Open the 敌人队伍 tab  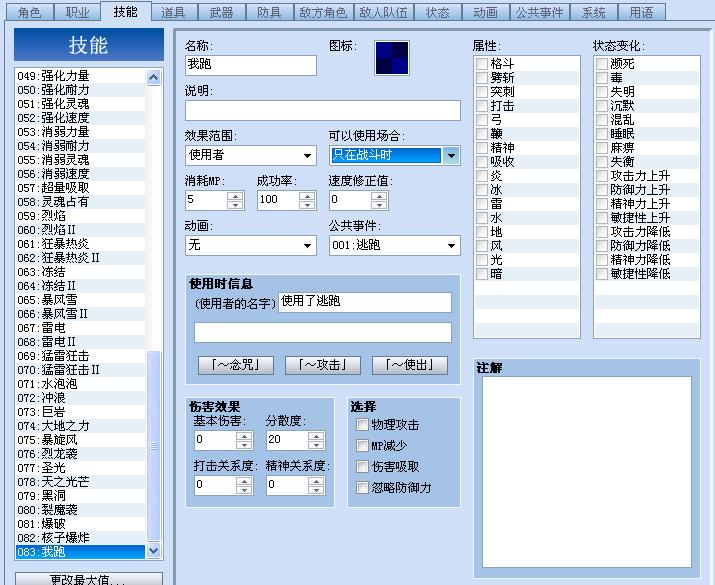383,12
